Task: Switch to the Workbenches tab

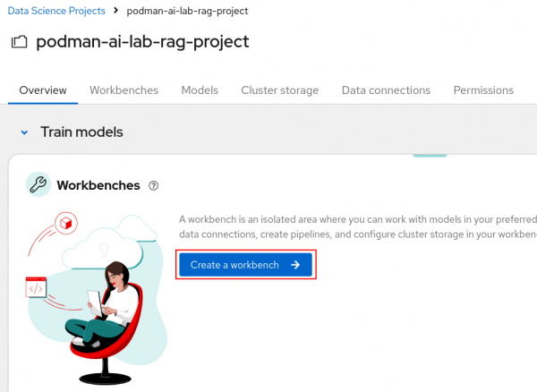Action: coord(124,90)
